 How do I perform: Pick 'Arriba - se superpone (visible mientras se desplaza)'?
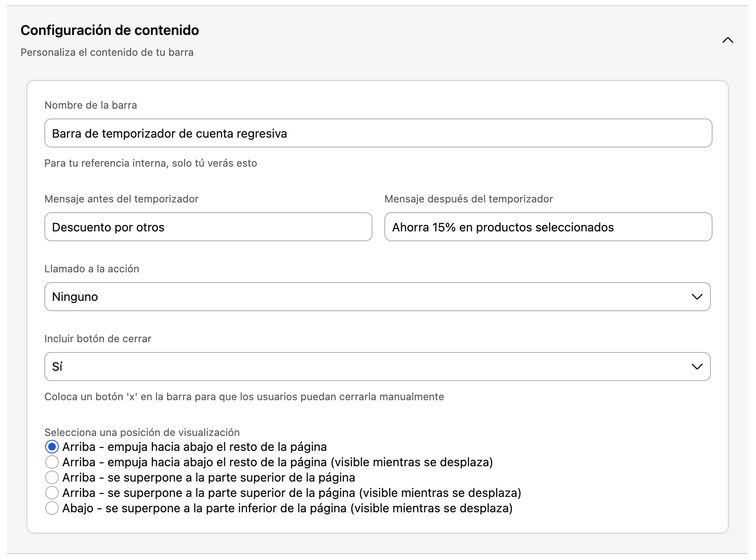click(x=52, y=493)
